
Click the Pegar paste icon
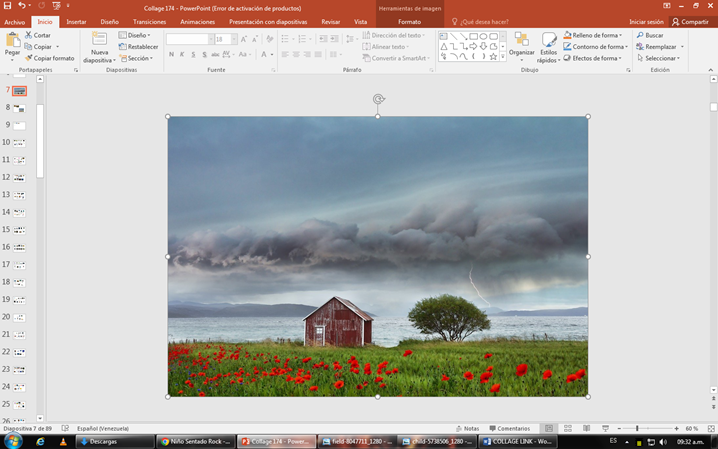pos(13,40)
